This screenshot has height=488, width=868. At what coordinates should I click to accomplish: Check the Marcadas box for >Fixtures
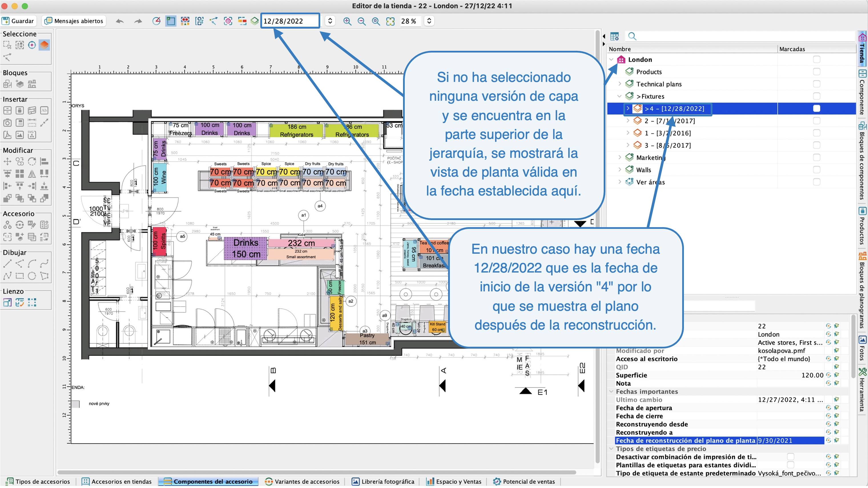click(x=816, y=96)
